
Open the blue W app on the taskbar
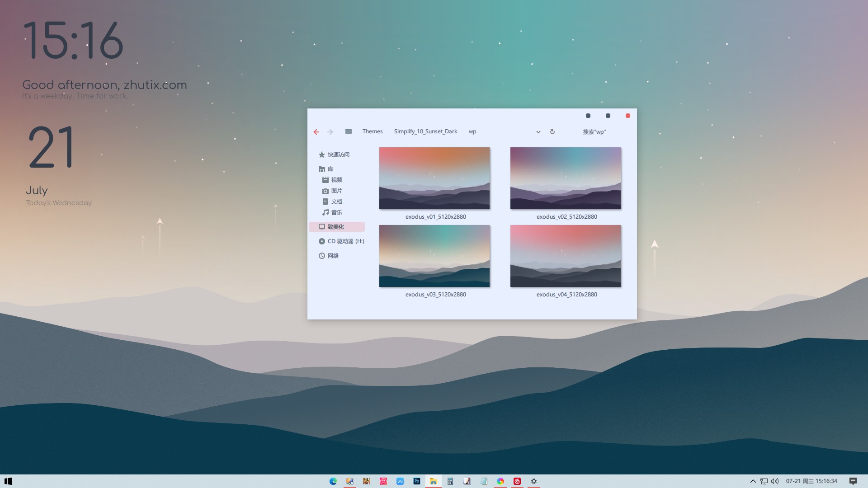click(x=400, y=481)
